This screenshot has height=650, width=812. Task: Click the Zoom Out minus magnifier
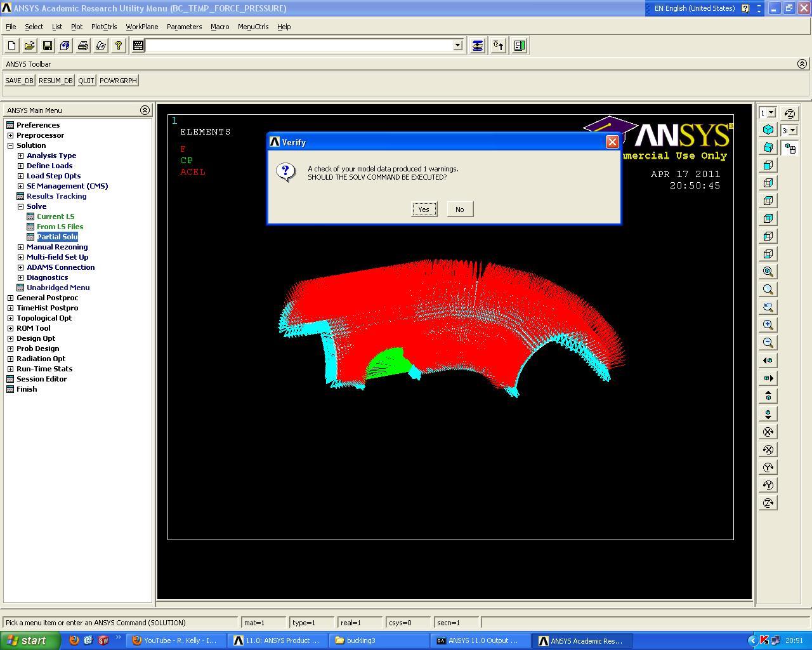click(x=768, y=343)
